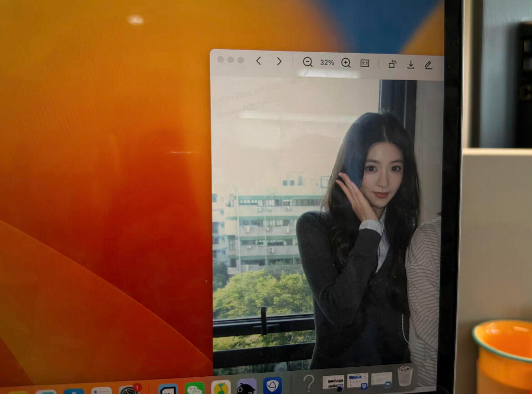Go to the next image with right chevron
The image size is (532, 394).
[279, 61]
